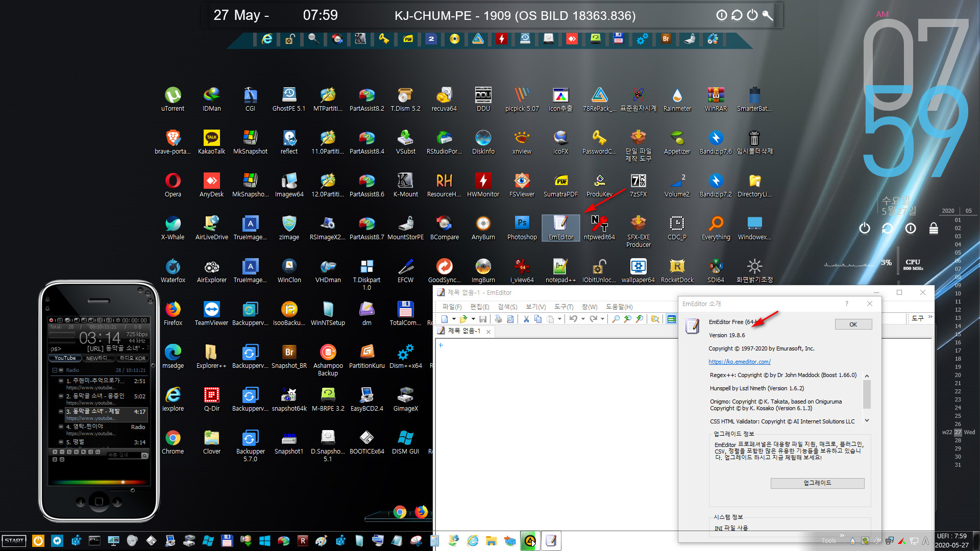The image size is (980, 551).
Task: Save the document with the floppy disk icon
Action: click(483, 319)
